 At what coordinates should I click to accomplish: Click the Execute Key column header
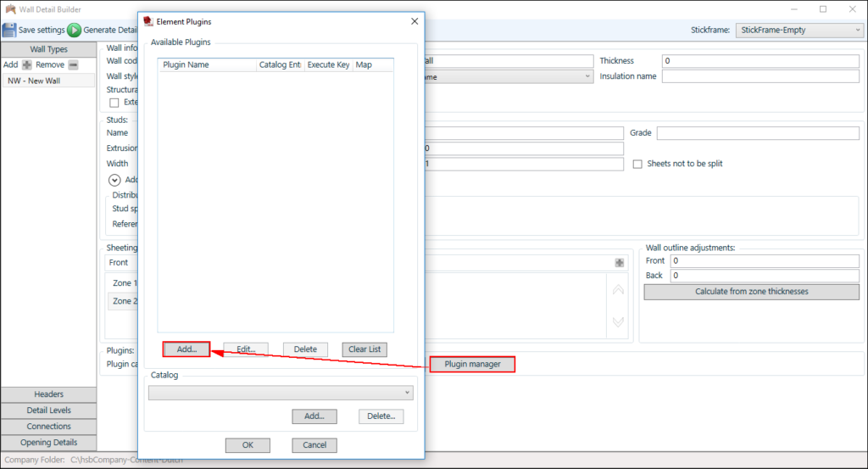tap(328, 64)
